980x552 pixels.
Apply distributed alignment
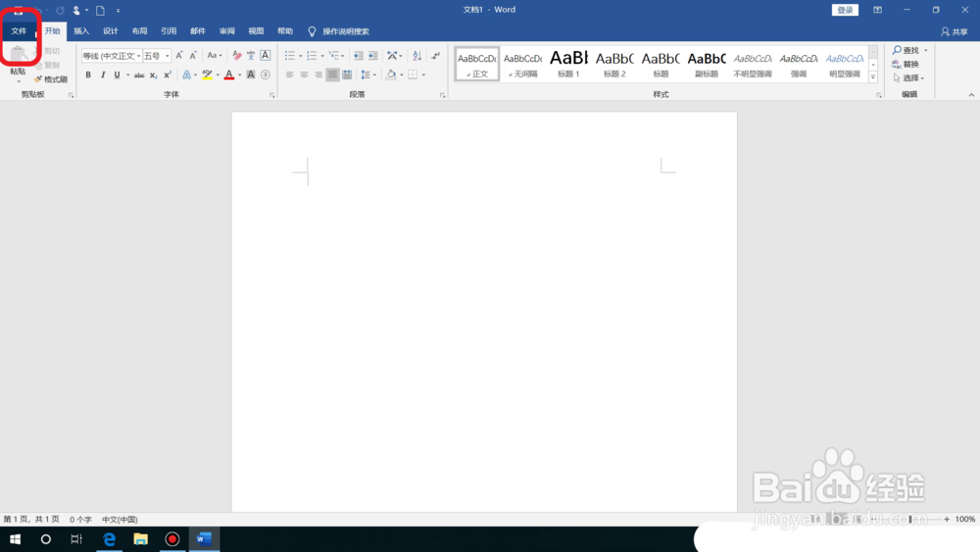tap(347, 75)
